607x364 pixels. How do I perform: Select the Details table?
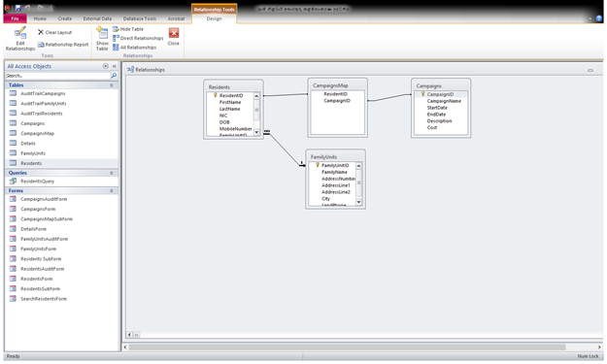click(28, 144)
